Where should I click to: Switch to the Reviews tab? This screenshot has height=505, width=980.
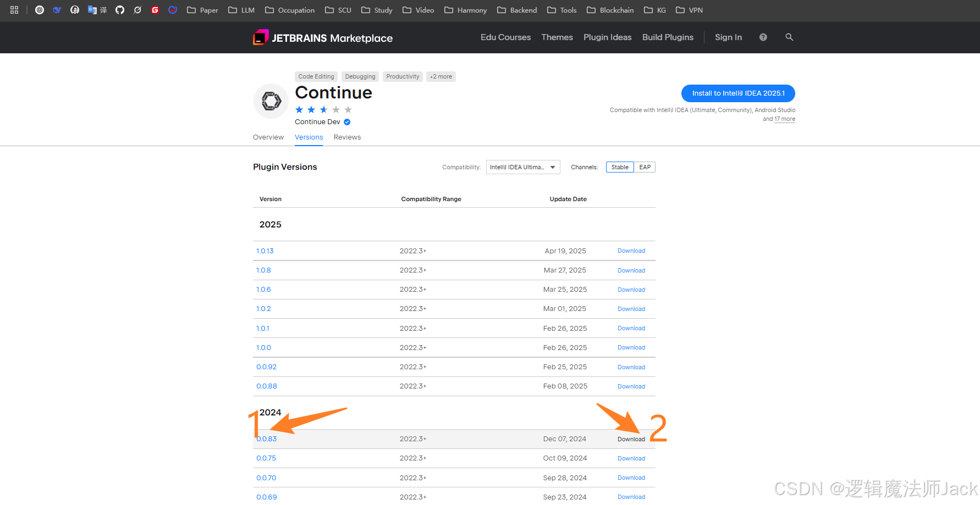point(347,137)
